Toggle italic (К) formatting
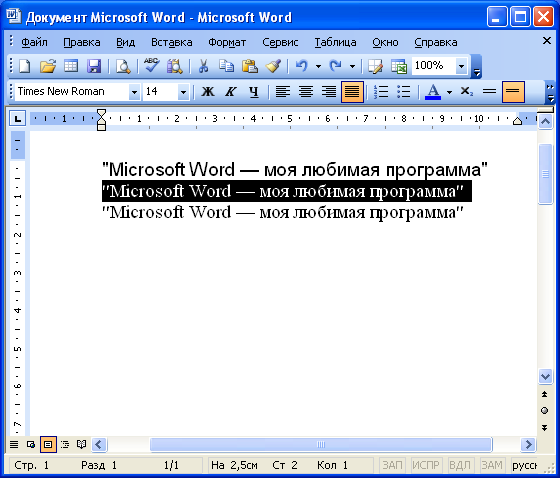 coord(231,92)
